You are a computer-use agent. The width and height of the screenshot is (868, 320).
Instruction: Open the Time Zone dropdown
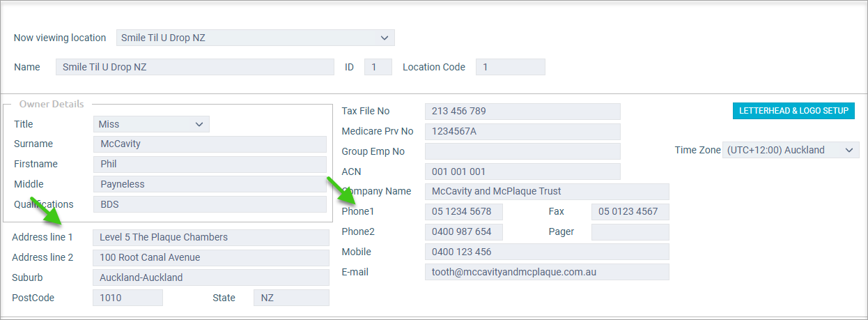pos(791,150)
